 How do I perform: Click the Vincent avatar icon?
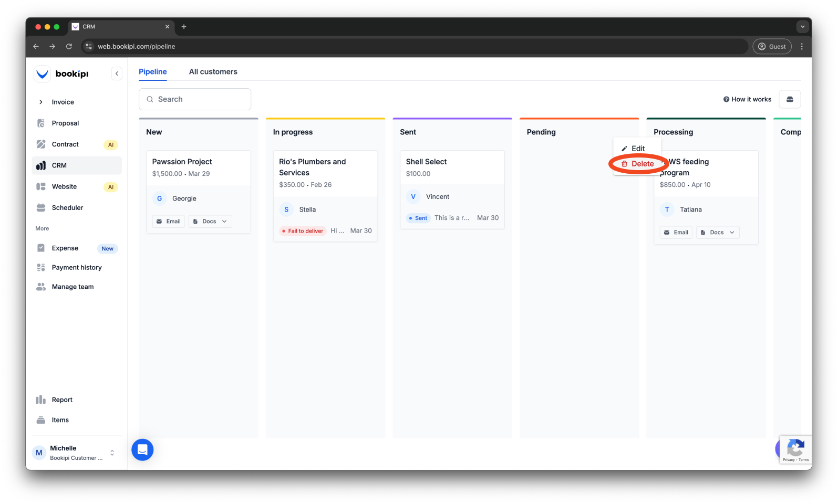click(413, 196)
